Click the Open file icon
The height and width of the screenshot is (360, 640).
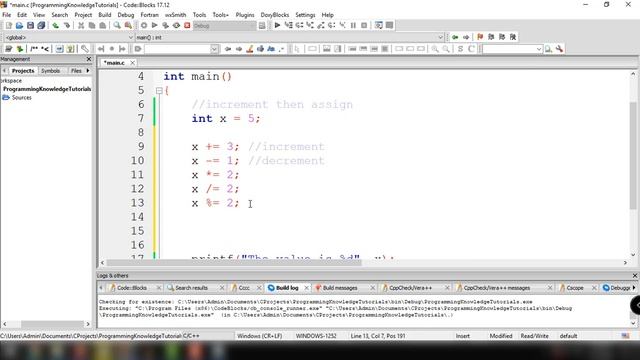click(x=19, y=25)
